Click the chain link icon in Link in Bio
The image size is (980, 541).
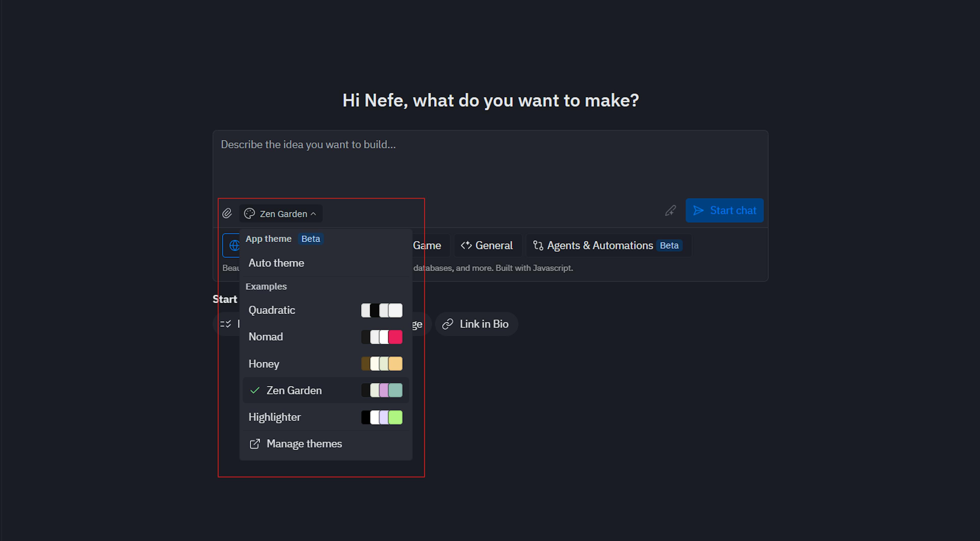pyautogui.click(x=448, y=324)
